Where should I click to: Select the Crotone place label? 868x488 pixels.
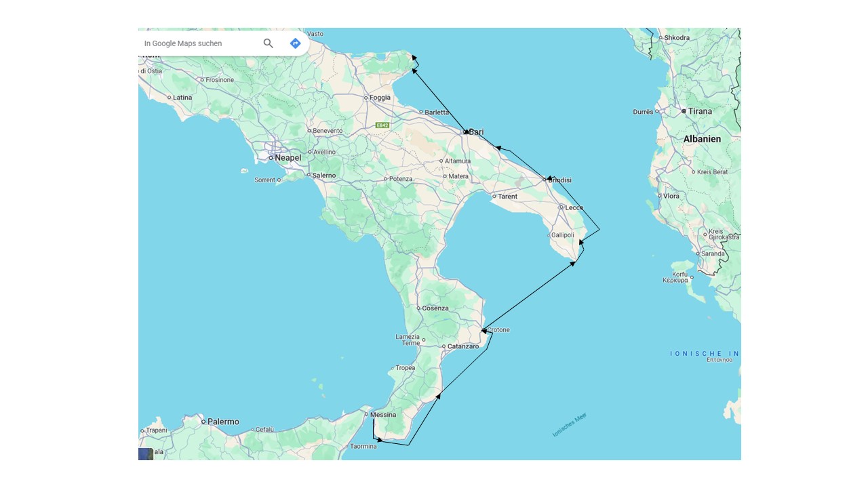tap(498, 330)
